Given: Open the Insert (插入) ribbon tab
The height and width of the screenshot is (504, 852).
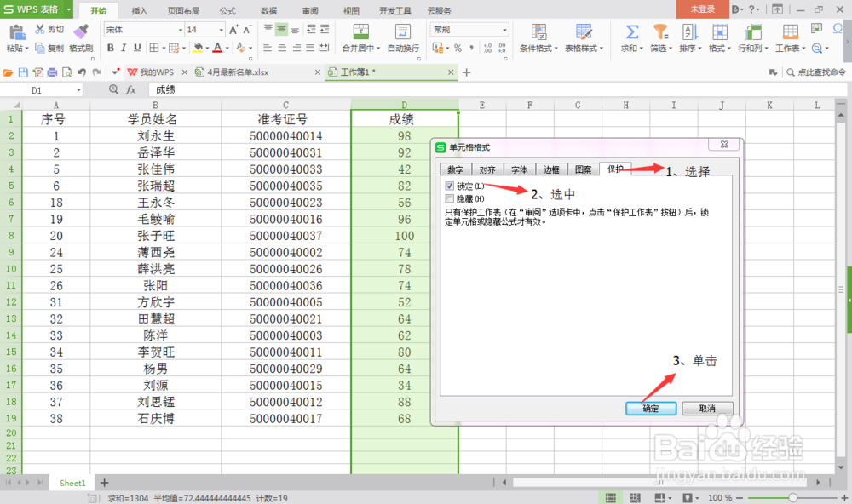Looking at the screenshot, I should [139, 11].
